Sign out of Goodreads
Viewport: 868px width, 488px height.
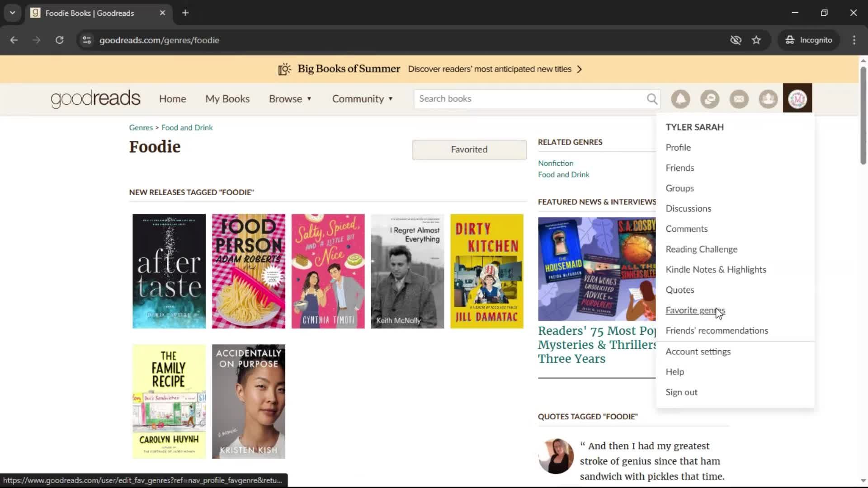point(681,392)
